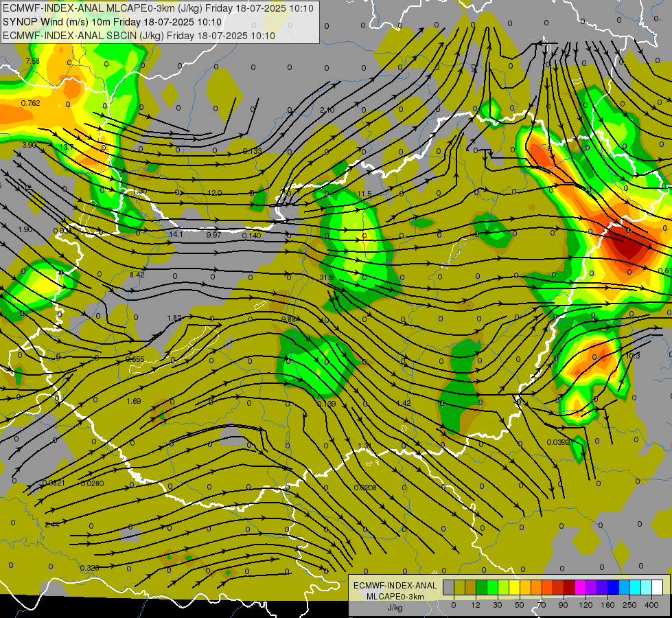
Task: Click the 11.5 map value
Action: pos(364,194)
